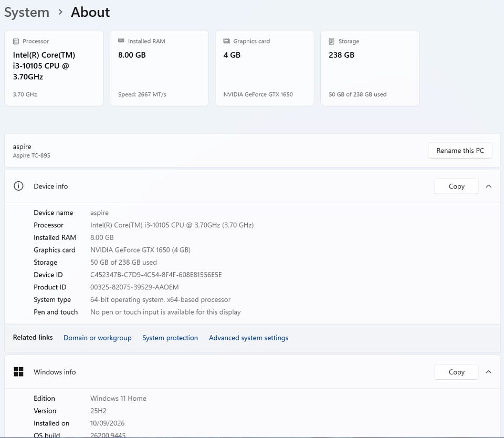Click the Edition value Windows 11 Home
Image resolution: width=504 pixels, height=438 pixels.
coord(118,398)
